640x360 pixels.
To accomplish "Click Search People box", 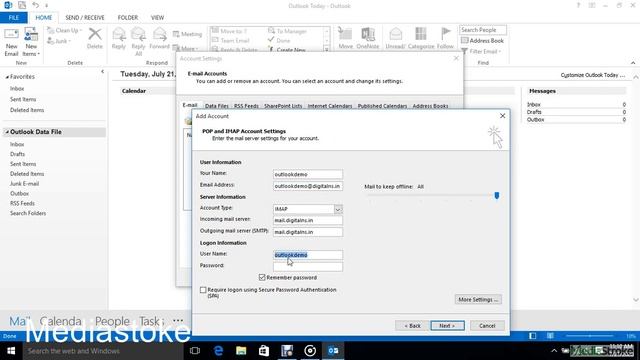I will click(483, 30).
